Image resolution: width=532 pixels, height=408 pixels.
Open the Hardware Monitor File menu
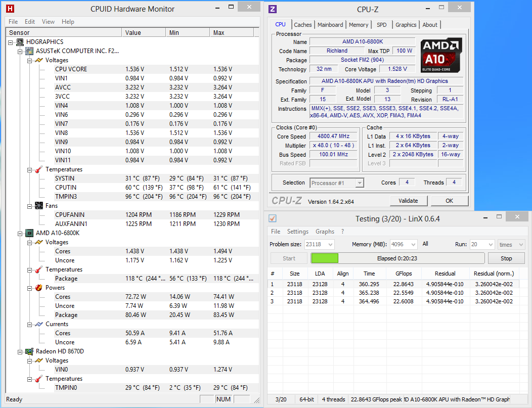[x=13, y=22]
